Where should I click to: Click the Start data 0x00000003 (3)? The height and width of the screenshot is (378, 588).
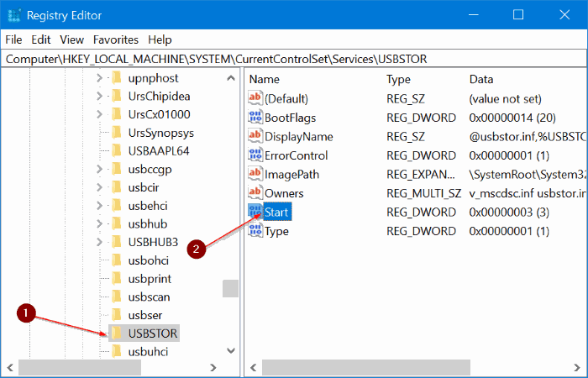point(509,212)
